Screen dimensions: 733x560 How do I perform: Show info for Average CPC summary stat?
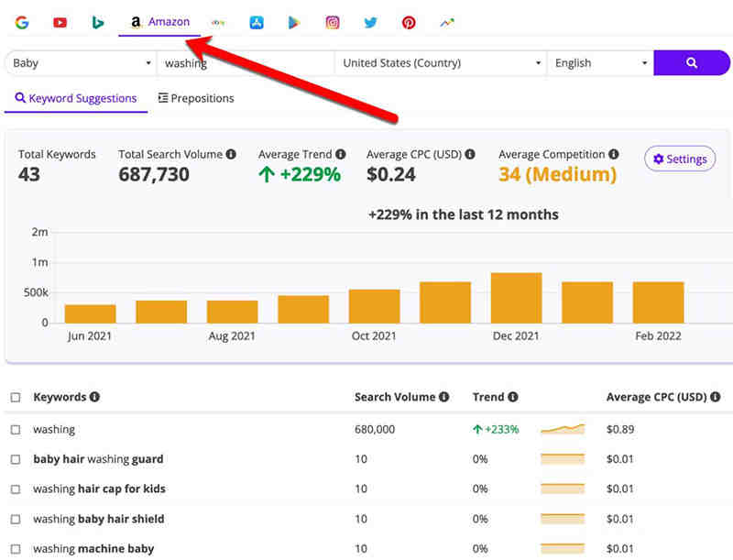[470, 154]
